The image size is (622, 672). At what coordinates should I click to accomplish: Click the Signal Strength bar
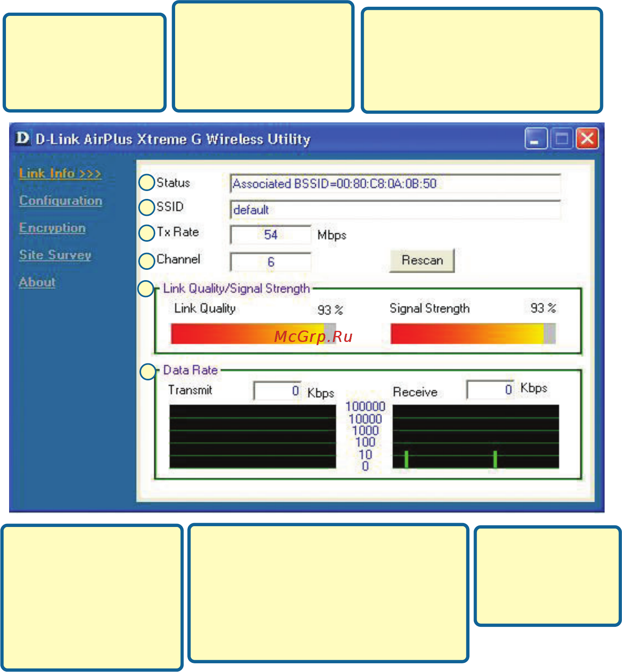[473, 334]
